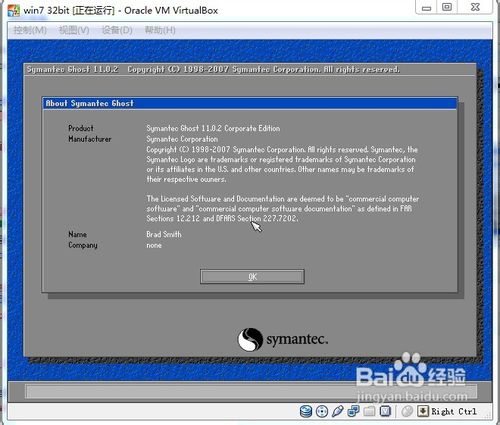Minimize the VirtualBox window
This screenshot has width=500, height=425.
tap(426, 8)
